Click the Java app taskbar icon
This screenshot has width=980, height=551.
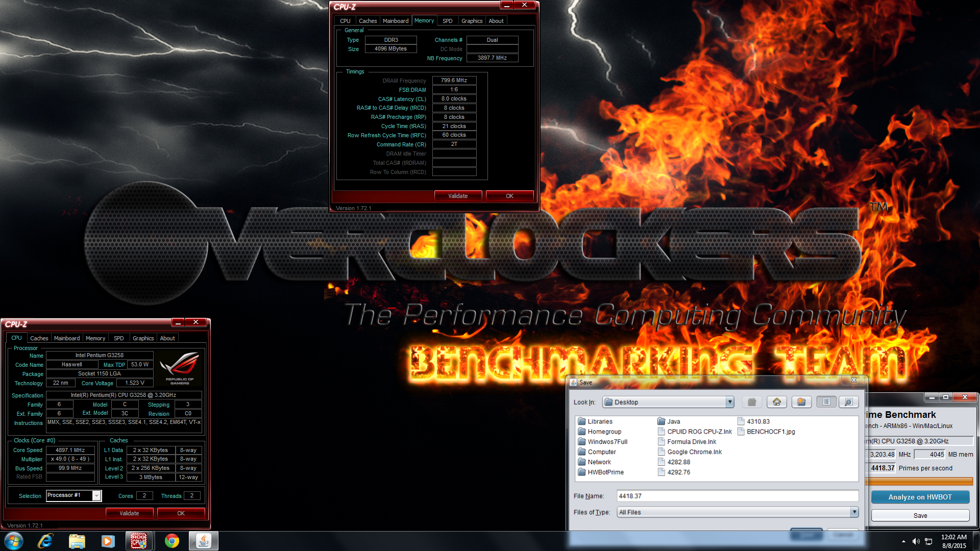point(204,541)
